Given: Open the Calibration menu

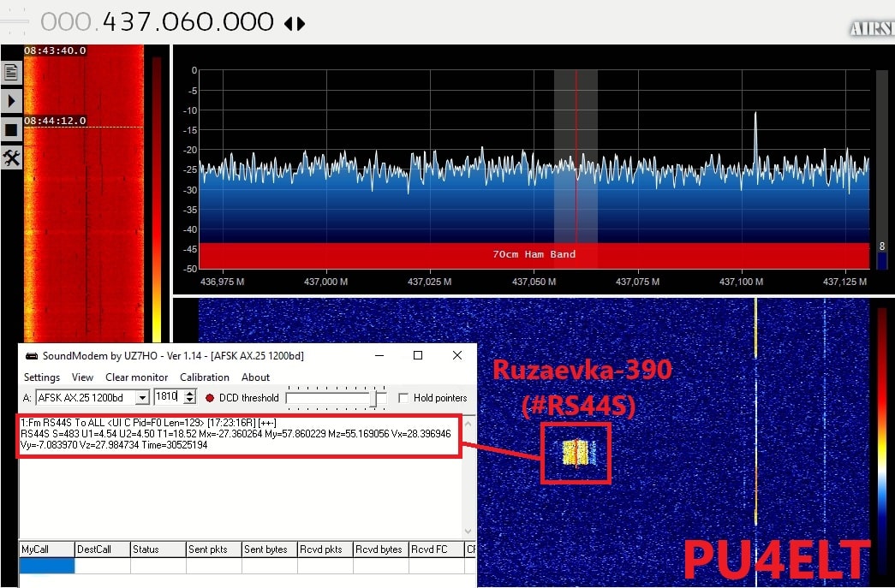Looking at the screenshot, I should click(x=205, y=377).
